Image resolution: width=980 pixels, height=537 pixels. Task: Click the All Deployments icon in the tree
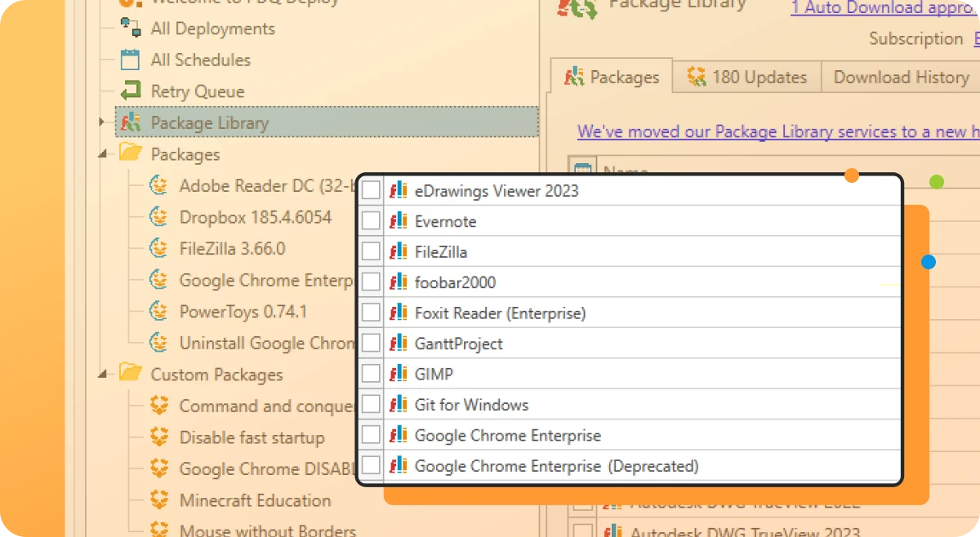[130, 28]
